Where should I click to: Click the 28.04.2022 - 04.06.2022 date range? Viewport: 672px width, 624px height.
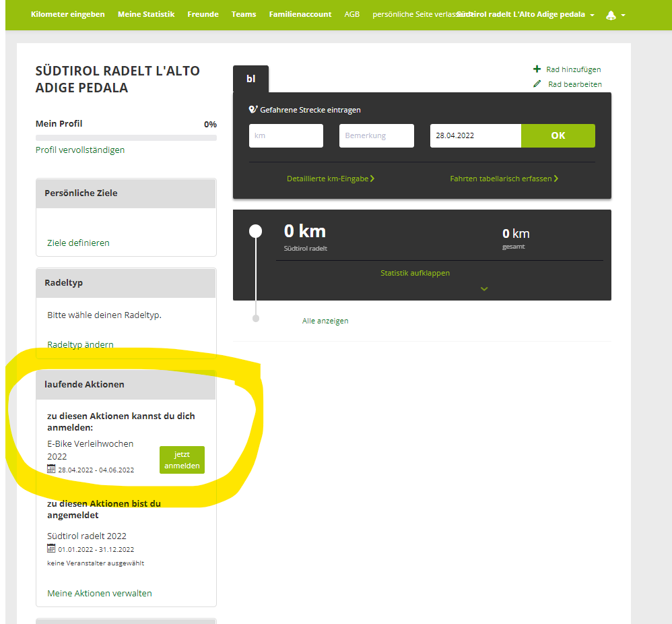96,470
